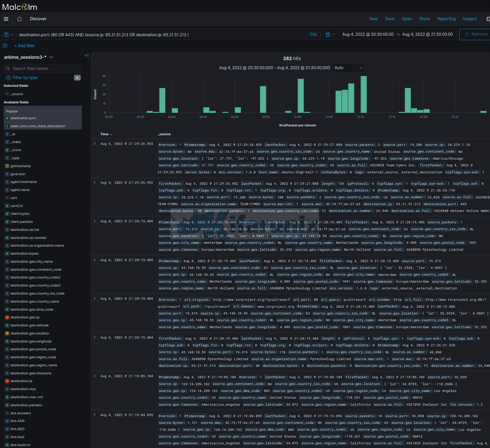Click the DQL query input bar
The width and height of the screenshot is (490, 448).
[x=162, y=35]
